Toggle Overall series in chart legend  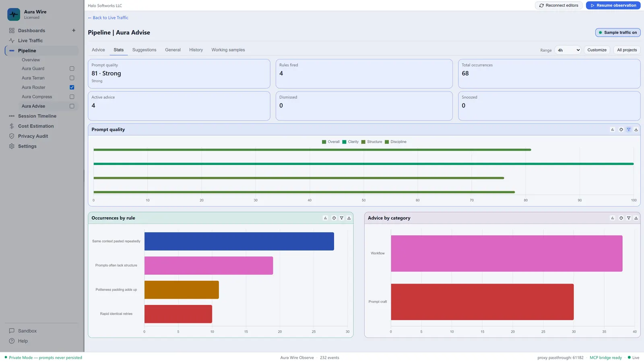click(331, 142)
